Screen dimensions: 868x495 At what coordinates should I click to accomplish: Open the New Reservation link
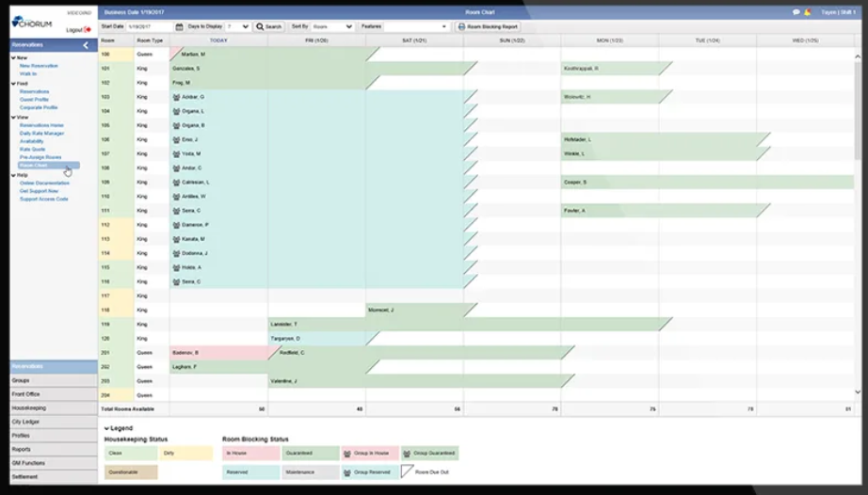(x=39, y=66)
